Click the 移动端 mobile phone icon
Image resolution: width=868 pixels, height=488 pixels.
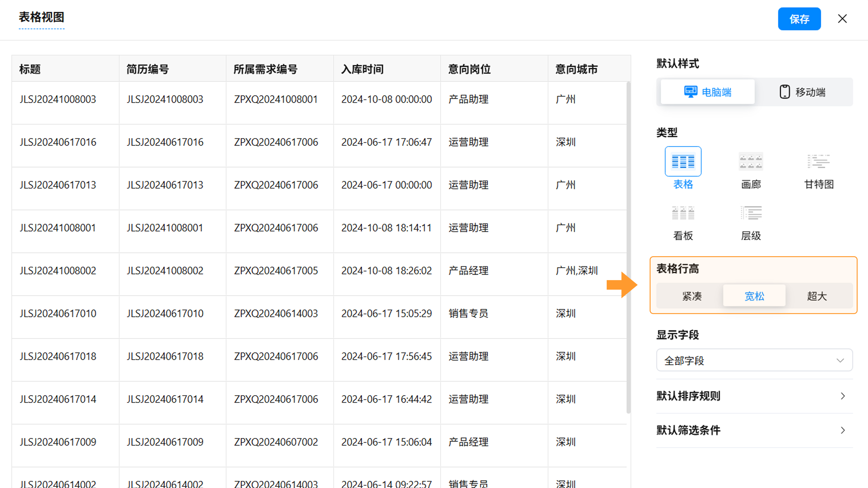784,91
